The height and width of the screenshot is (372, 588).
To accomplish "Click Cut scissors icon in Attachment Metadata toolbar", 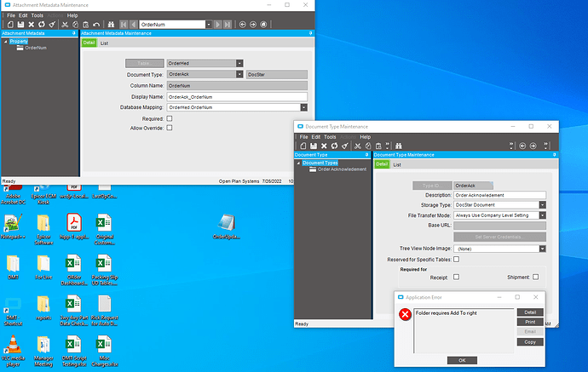I will [x=65, y=25].
